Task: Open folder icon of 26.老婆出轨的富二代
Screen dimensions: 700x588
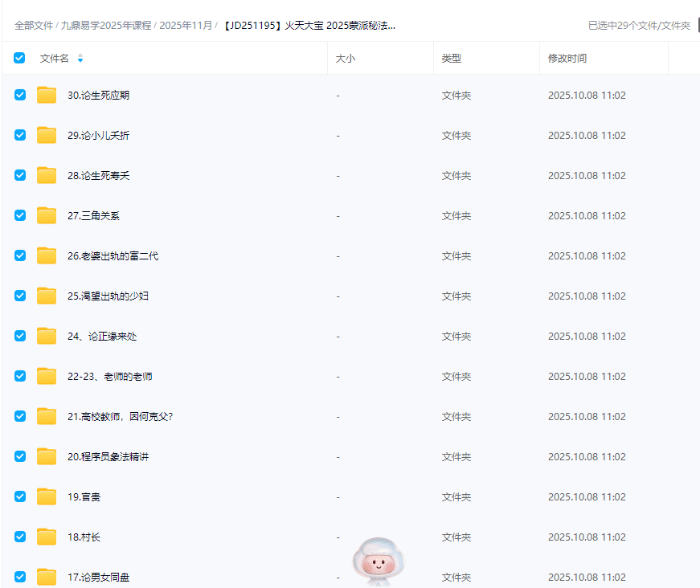Action: click(47, 255)
